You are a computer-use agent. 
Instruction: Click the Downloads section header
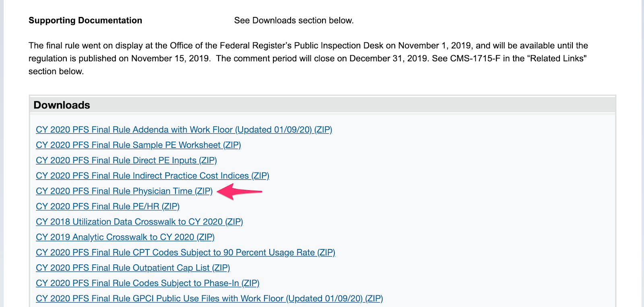pos(62,105)
